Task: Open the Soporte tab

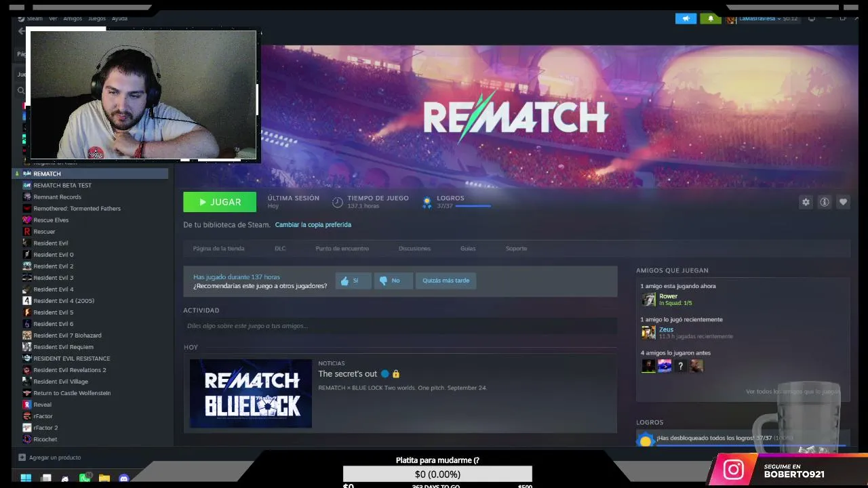Action: (x=516, y=248)
